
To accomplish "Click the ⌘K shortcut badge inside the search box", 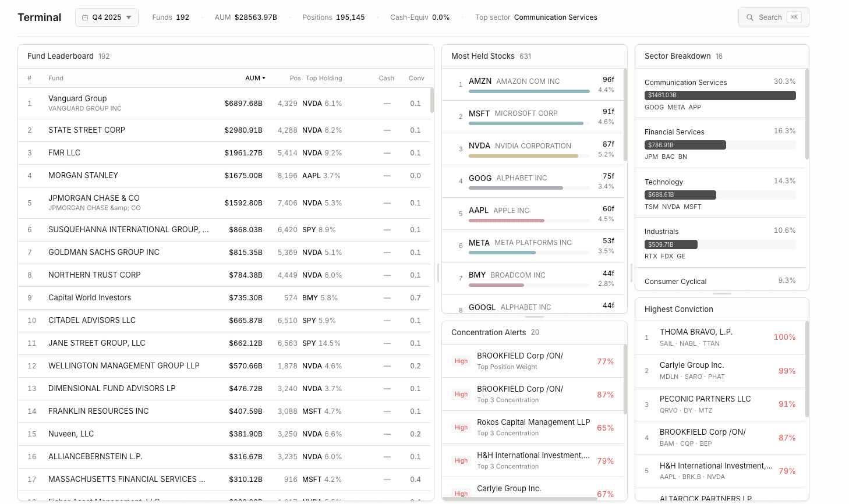I will tap(794, 17).
